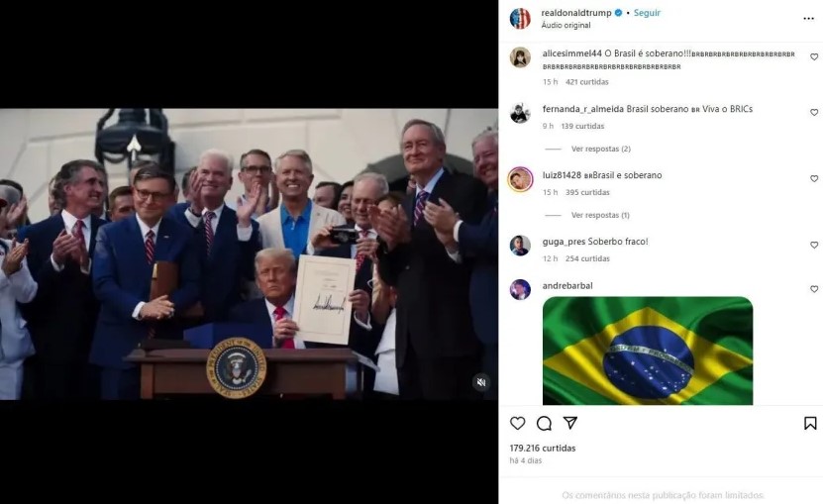Open the comment bubble icon
The width and height of the screenshot is (823, 504).
[x=545, y=423]
